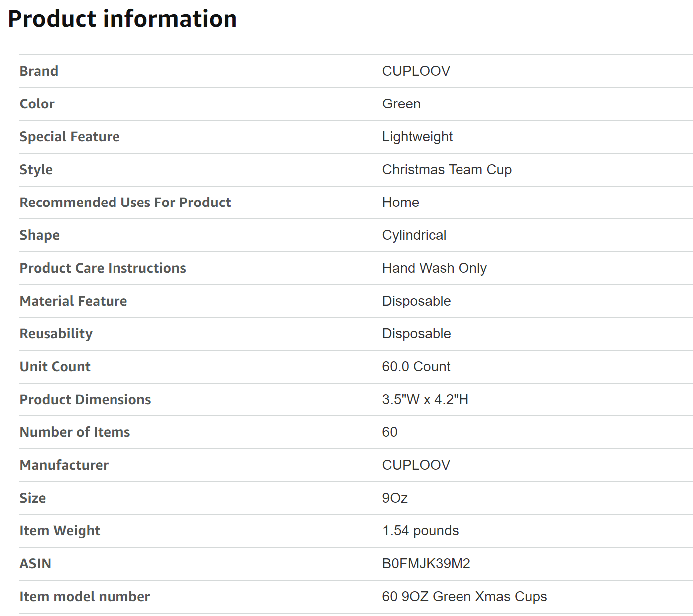Image resolution: width=693 pixels, height=616 pixels.
Task: Select the 60.0 Count value
Action: pyautogui.click(x=416, y=367)
